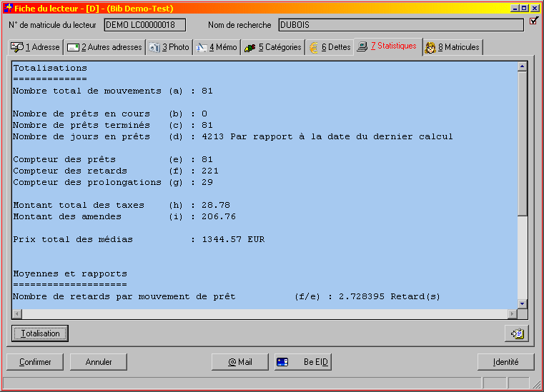Click the 'Nombre de prêts en cours' line
The width and height of the screenshot is (544, 392).
click(x=110, y=114)
